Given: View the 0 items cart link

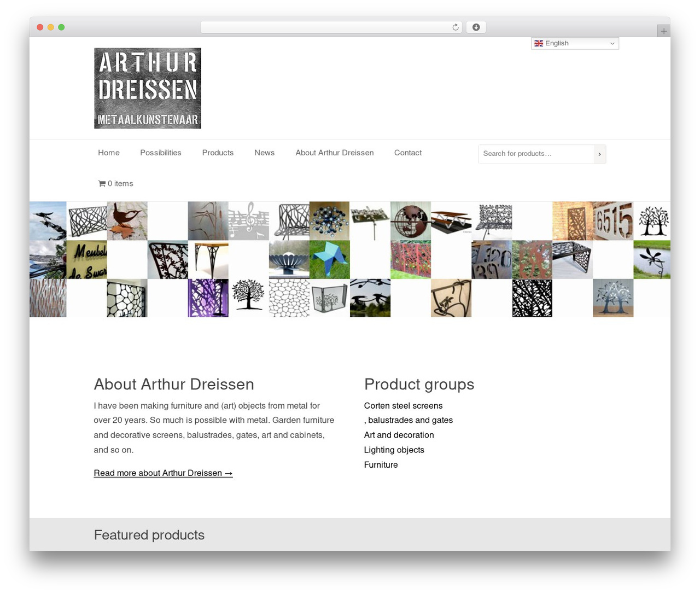Looking at the screenshot, I should [116, 184].
